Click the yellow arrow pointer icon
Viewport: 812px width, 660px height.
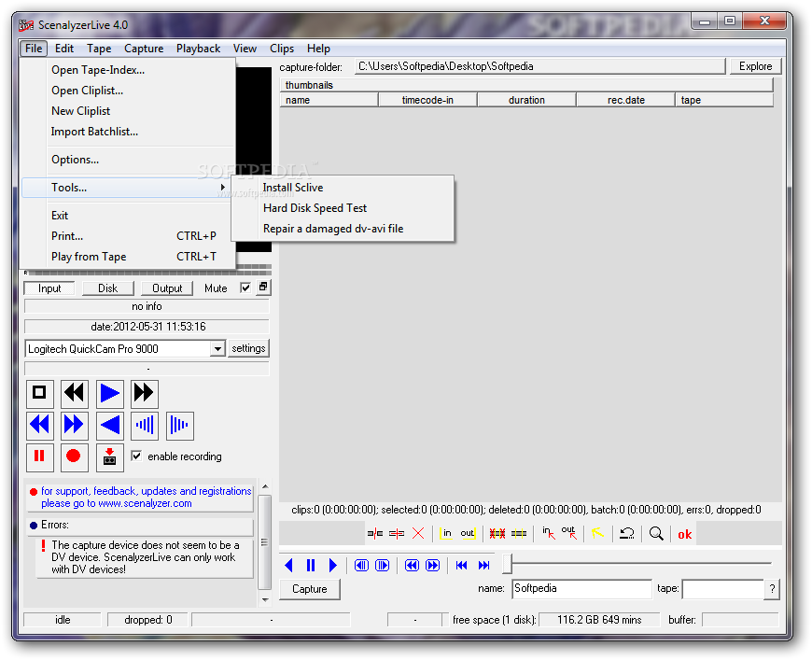click(x=597, y=533)
